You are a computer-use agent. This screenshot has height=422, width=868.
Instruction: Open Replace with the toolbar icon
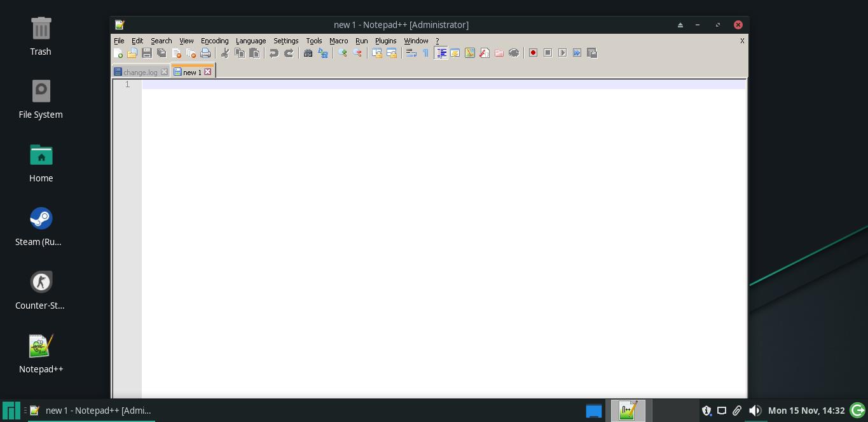323,53
